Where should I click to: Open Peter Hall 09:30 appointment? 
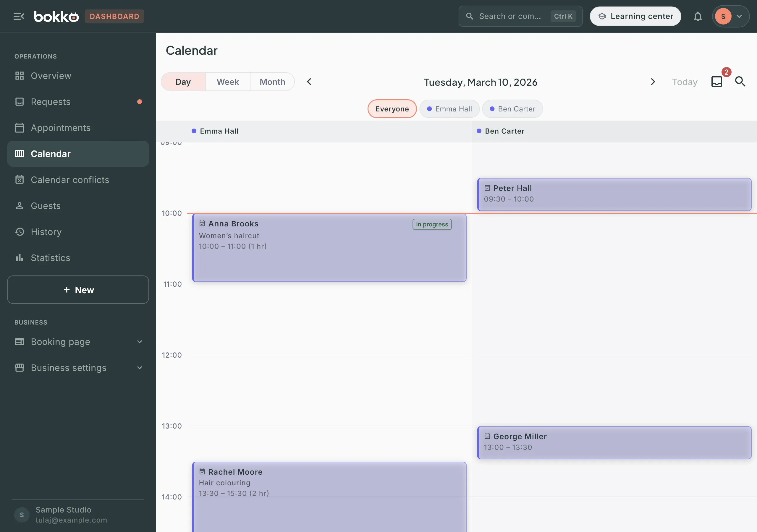(x=614, y=194)
